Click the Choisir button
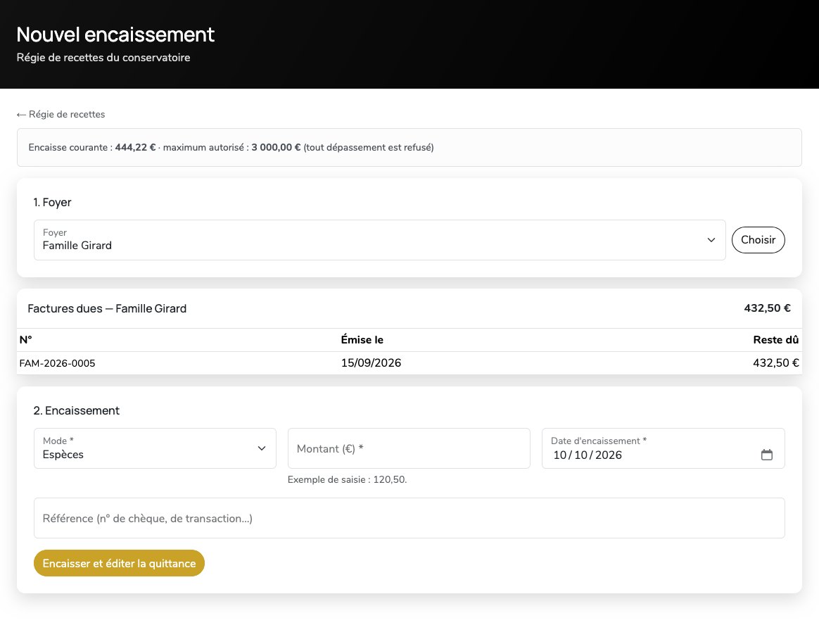 click(x=758, y=240)
